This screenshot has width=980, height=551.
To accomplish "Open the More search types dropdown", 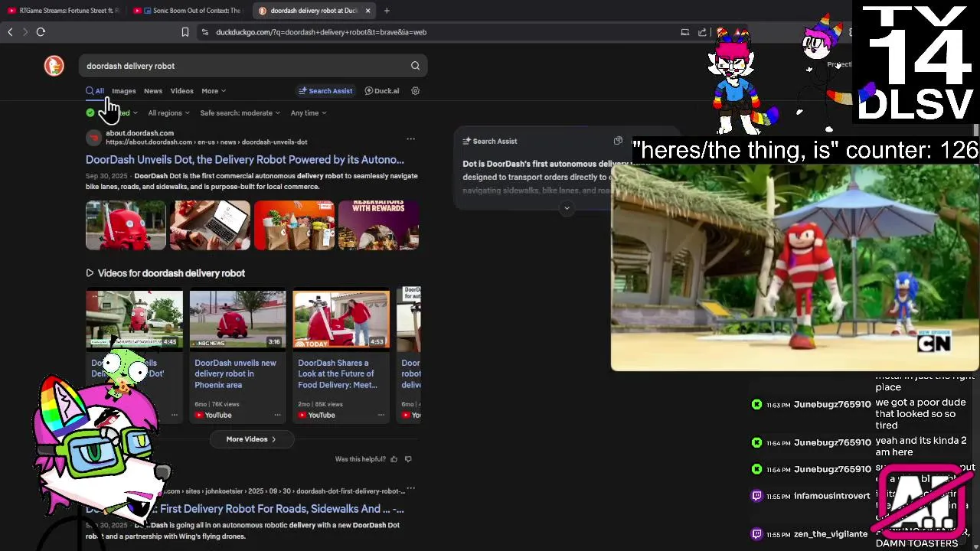I will click(214, 91).
